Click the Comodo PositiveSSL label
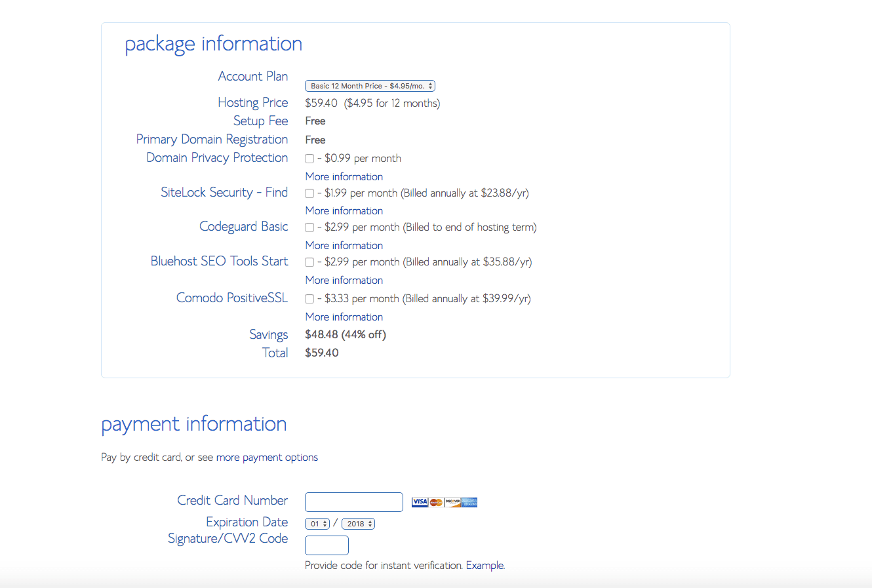This screenshot has height=588, width=872. pos(232,298)
